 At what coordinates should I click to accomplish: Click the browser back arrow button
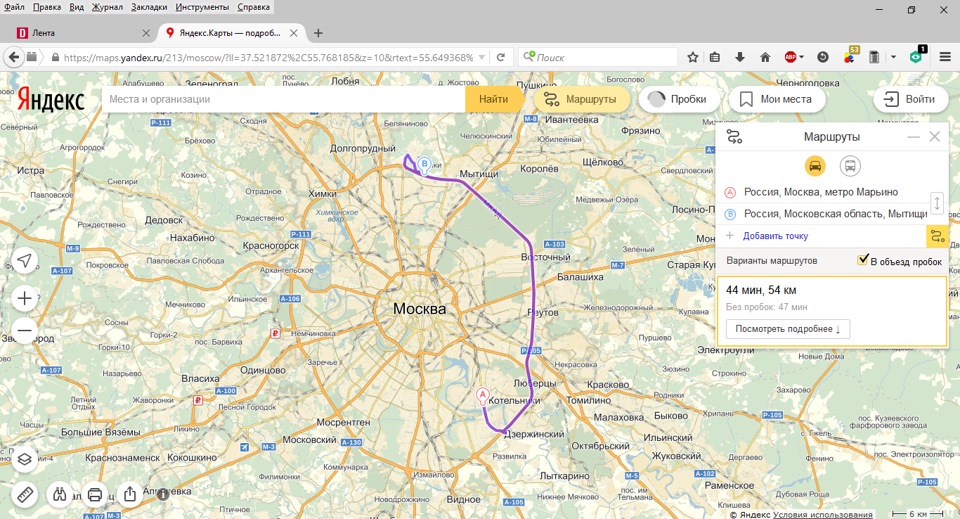click(x=13, y=57)
